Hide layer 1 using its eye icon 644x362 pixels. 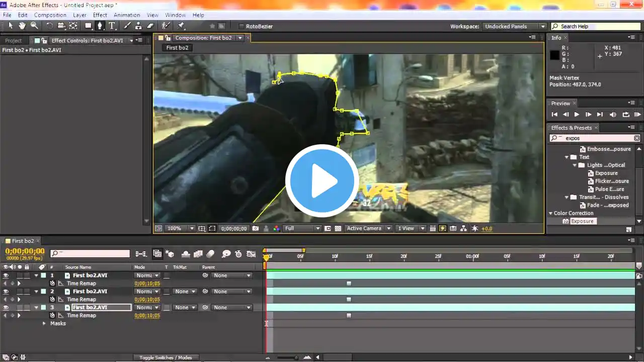tap(6, 276)
